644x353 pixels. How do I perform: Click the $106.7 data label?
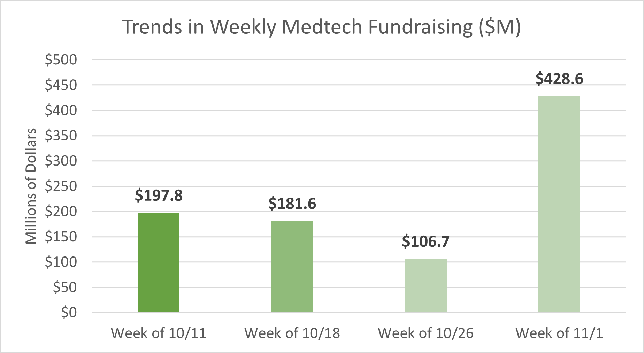click(426, 241)
